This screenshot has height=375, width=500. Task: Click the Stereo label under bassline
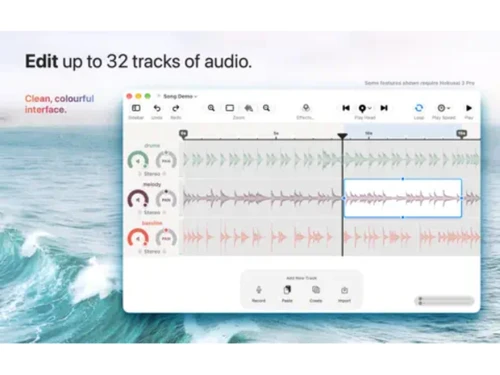[x=152, y=251]
